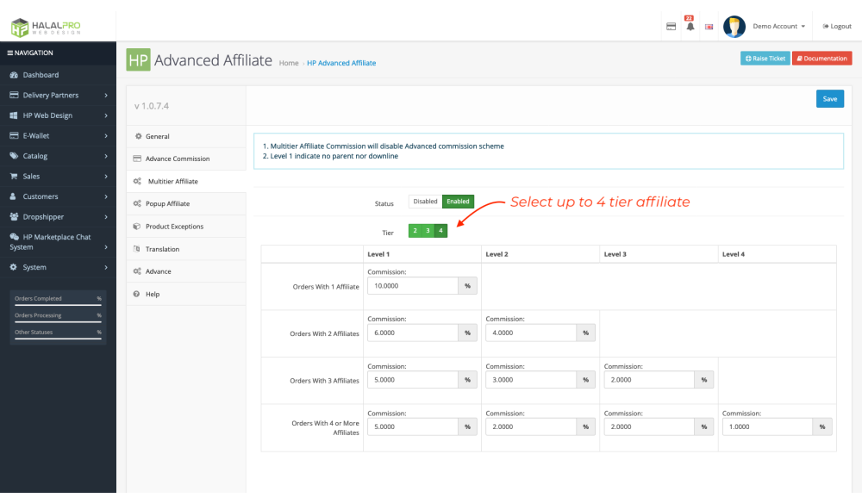Set Status to Disabled

[x=425, y=202]
